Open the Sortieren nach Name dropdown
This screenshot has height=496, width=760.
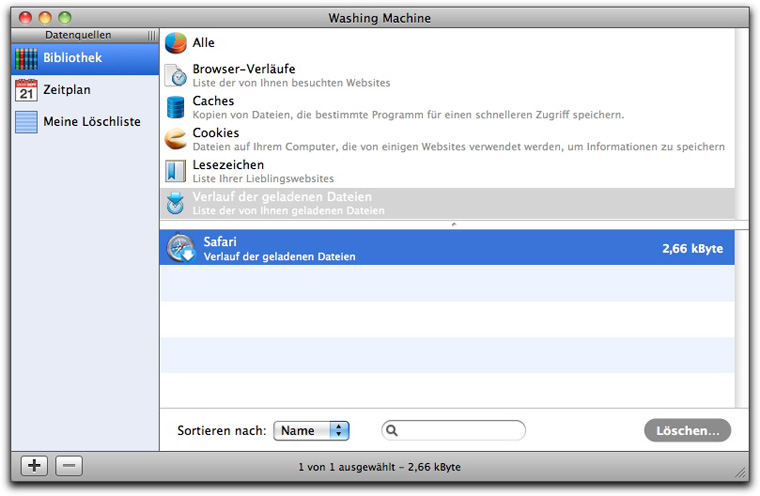click(x=311, y=431)
